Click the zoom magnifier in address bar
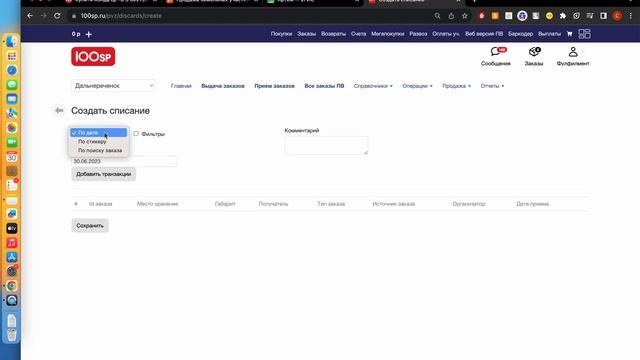 click(437, 16)
